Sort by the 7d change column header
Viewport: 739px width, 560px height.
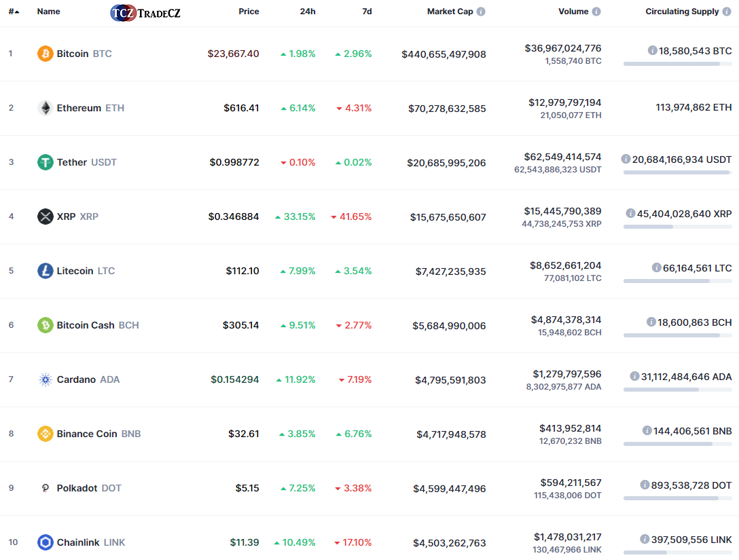pyautogui.click(x=367, y=12)
